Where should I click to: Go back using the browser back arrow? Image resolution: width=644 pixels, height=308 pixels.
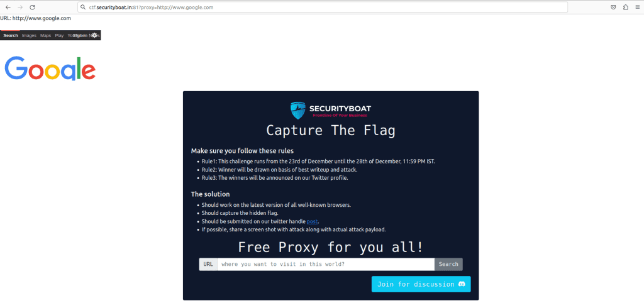pos(8,8)
